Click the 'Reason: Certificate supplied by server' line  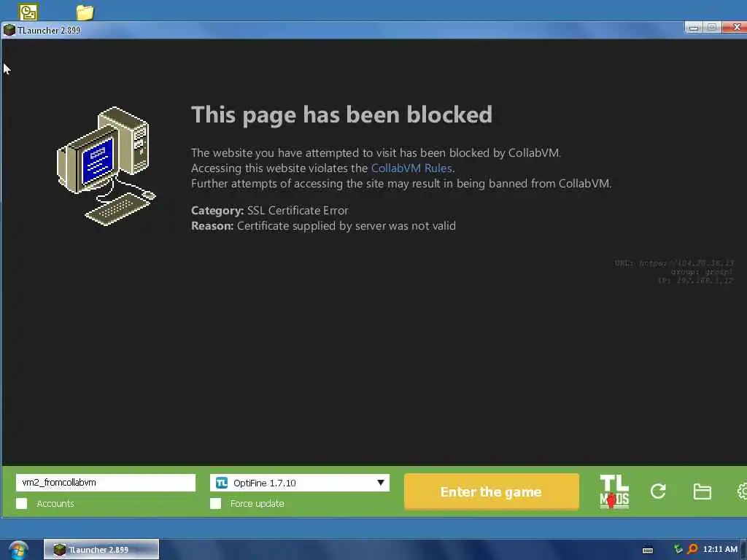click(x=323, y=226)
